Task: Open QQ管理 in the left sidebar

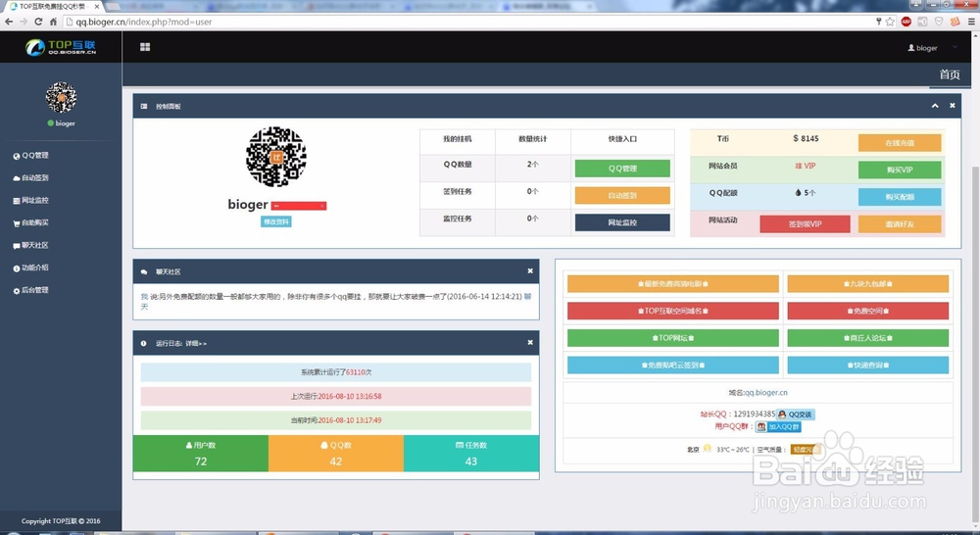Action: [30, 156]
